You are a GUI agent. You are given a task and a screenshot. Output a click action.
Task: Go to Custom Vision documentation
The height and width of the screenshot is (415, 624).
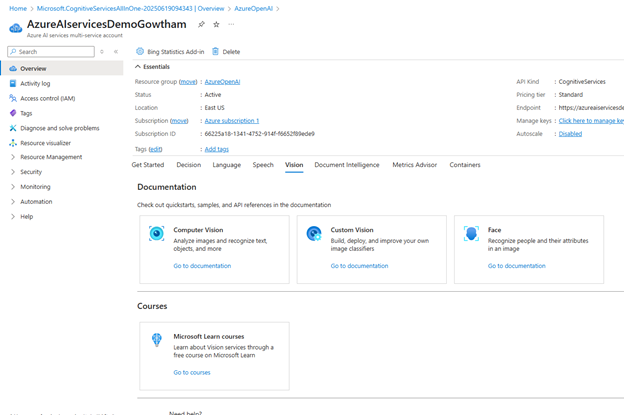(x=359, y=266)
